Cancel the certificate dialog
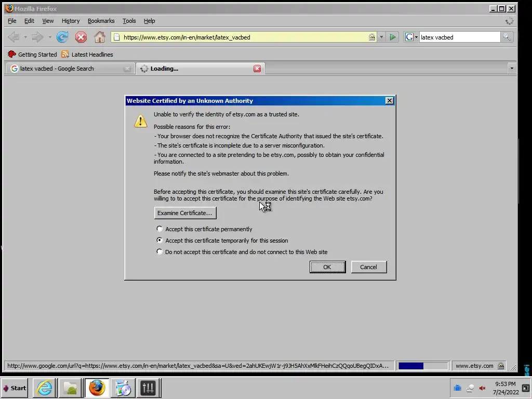This screenshot has height=399, width=532. click(x=369, y=267)
